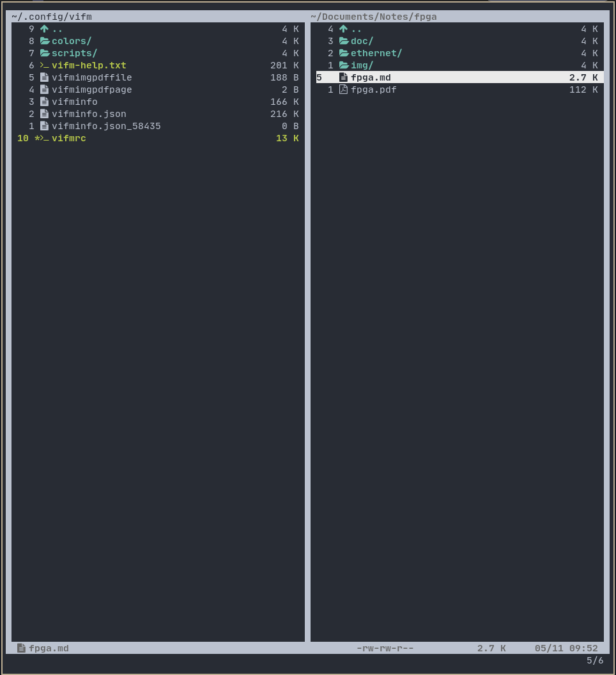Click the document icon beside vifmimgpdfpage
This screenshot has width=616, height=675.
[x=44, y=89]
